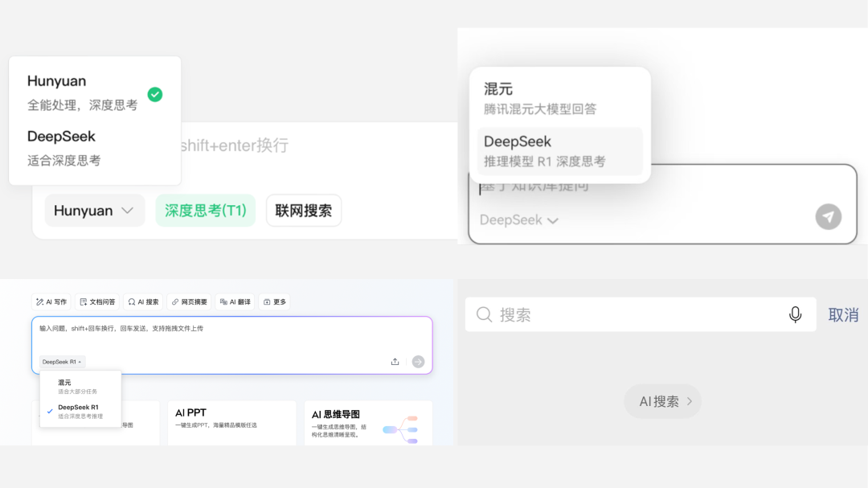Screen dimensions: 868x488
Task: Open the AI 写作 tool
Action: click(51, 301)
